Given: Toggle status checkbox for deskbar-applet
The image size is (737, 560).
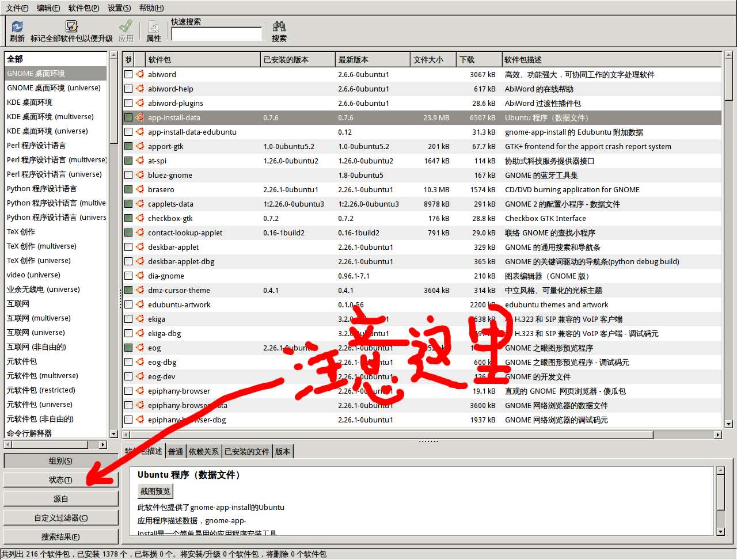Looking at the screenshot, I should coord(128,247).
